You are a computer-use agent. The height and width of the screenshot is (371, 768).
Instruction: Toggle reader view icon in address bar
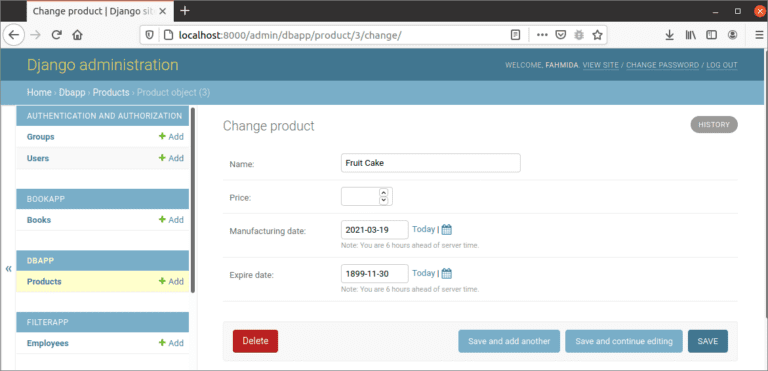(x=515, y=35)
